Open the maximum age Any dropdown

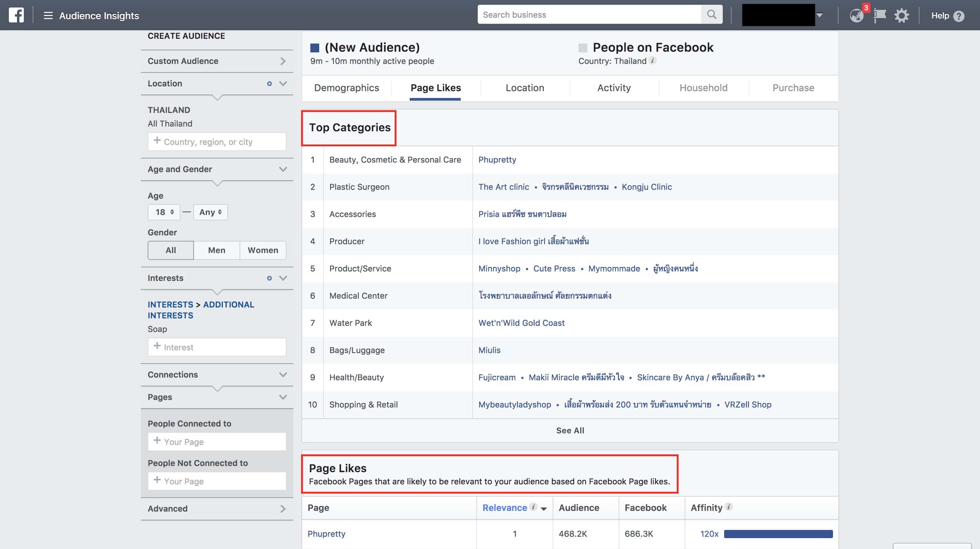point(210,212)
